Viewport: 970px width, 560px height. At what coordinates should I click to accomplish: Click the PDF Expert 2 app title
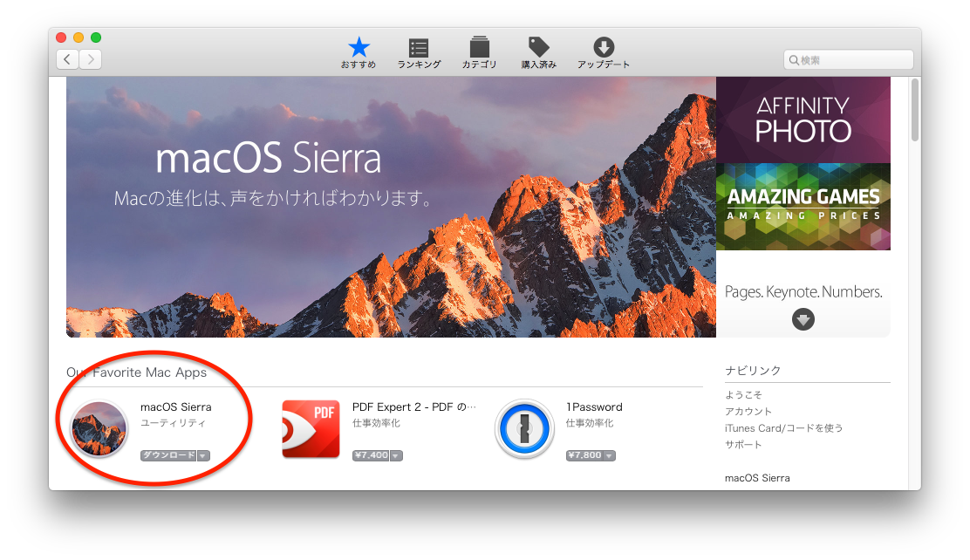point(413,407)
